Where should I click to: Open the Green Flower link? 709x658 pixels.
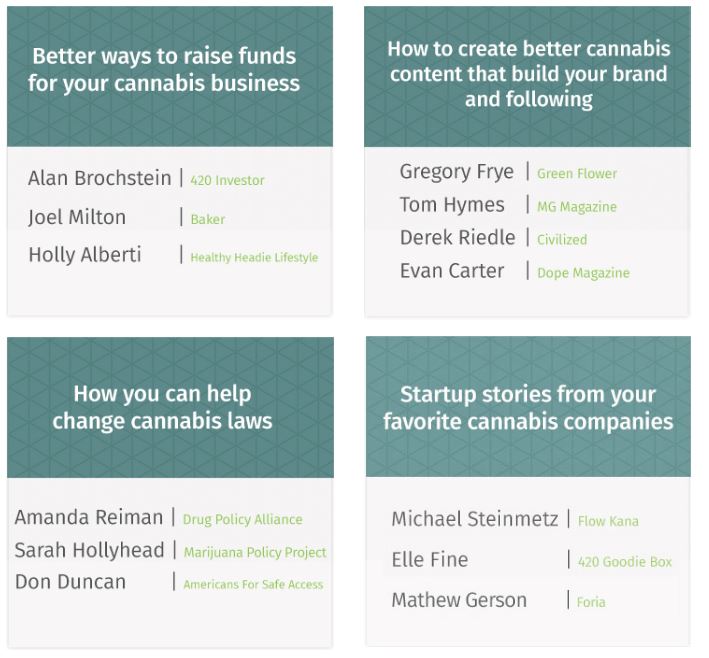point(577,173)
